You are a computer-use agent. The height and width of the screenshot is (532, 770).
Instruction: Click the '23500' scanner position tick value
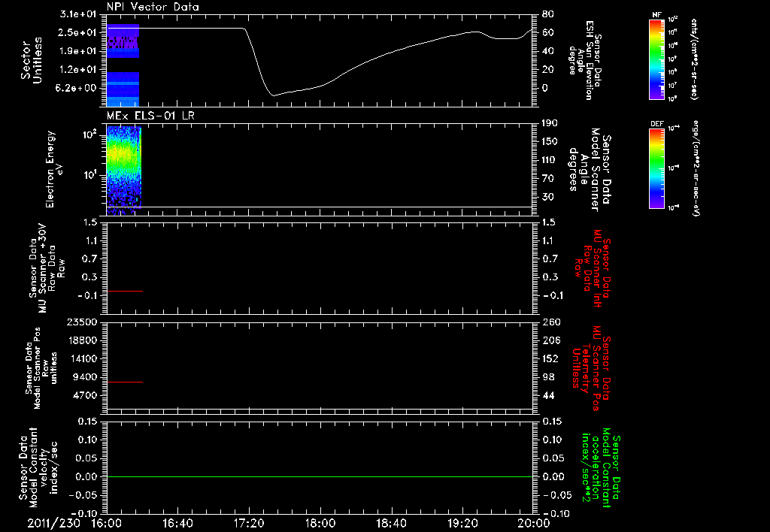coord(82,322)
